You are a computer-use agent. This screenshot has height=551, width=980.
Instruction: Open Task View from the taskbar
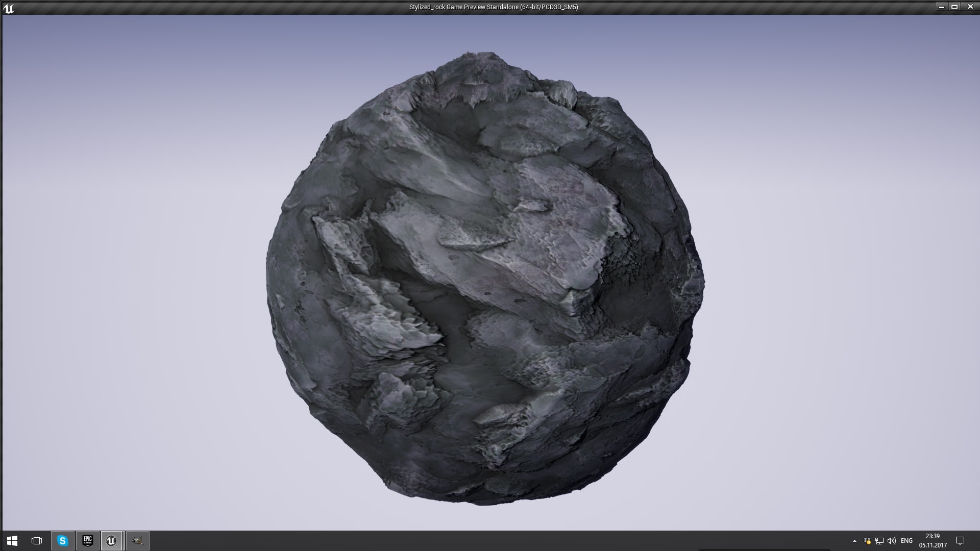[x=36, y=540]
